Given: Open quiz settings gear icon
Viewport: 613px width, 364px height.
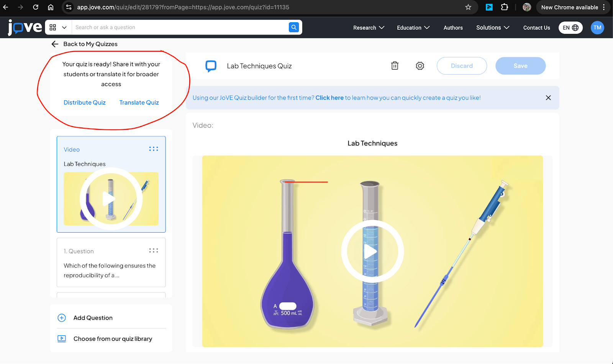Looking at the screenshot, I should coord(420,66).
